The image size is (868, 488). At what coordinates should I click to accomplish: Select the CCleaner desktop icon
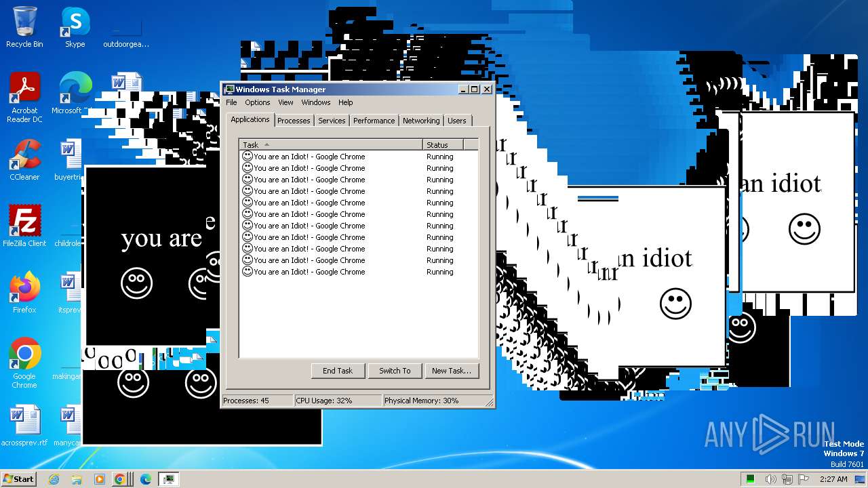point(24,160)
